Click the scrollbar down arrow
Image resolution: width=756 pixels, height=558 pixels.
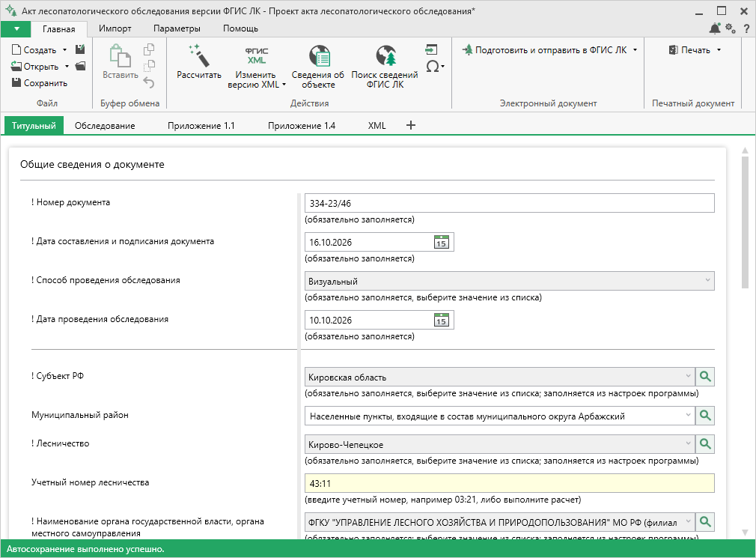745,533
